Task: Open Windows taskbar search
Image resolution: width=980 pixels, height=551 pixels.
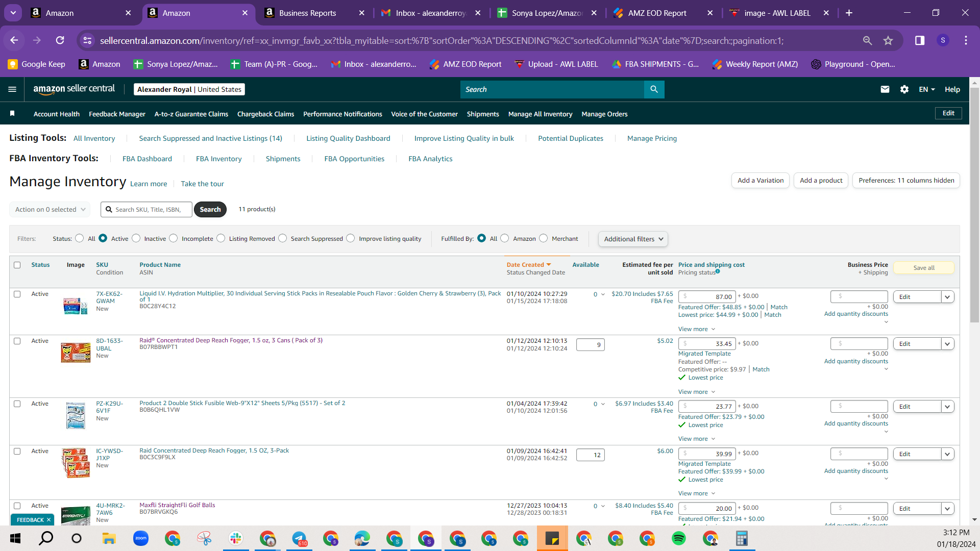Action: (46, 538)
